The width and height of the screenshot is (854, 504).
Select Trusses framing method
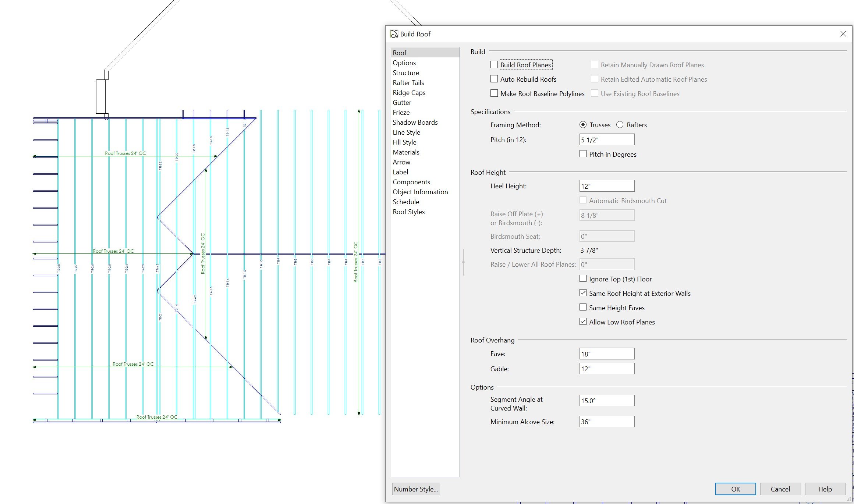[x=583, y=125]
